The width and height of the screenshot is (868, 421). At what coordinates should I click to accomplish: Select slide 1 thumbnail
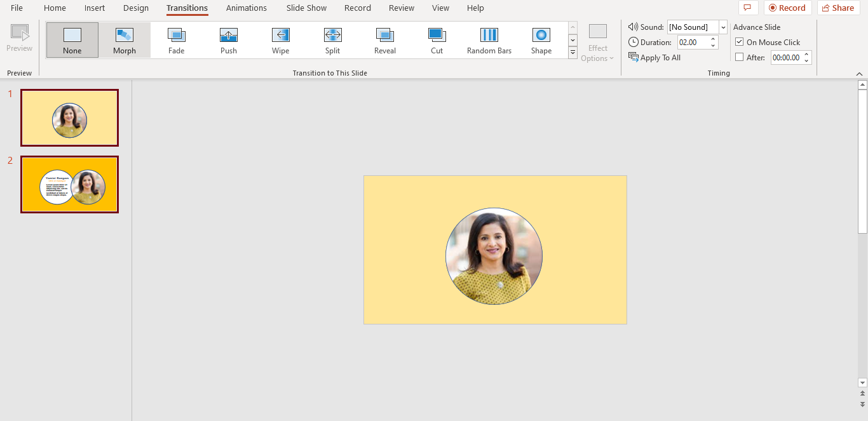coord(69,117)
